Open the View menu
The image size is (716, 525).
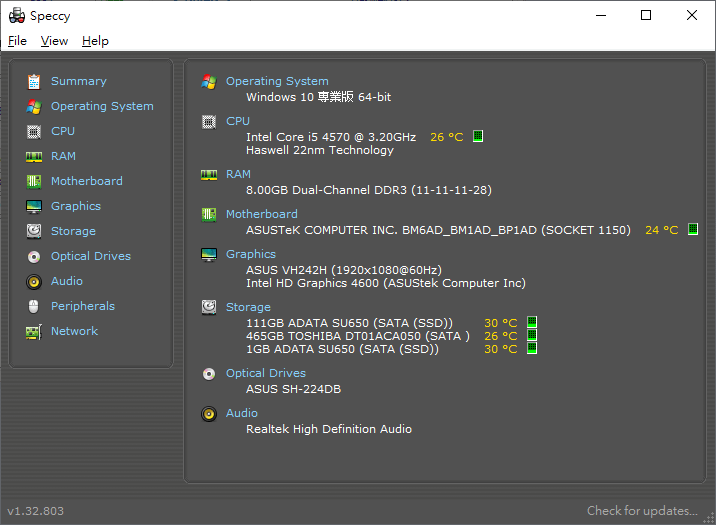tap(54, 41)
